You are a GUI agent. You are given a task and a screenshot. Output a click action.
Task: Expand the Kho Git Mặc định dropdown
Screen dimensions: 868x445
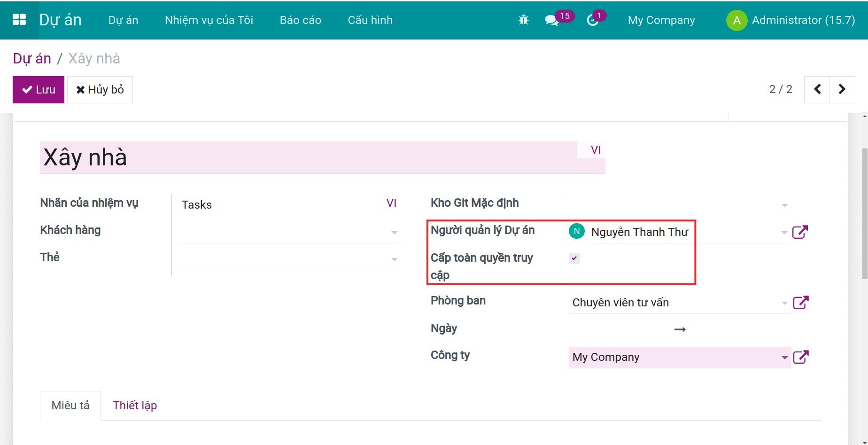(784, 205)
